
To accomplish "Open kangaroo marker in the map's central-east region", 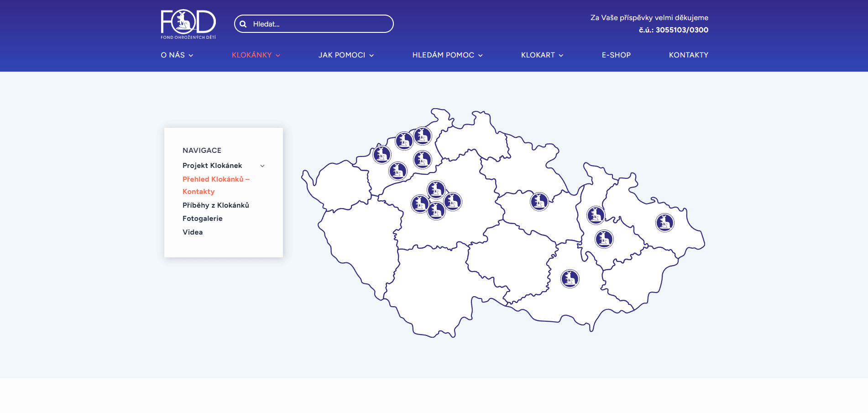I will (x=539, y=201).
